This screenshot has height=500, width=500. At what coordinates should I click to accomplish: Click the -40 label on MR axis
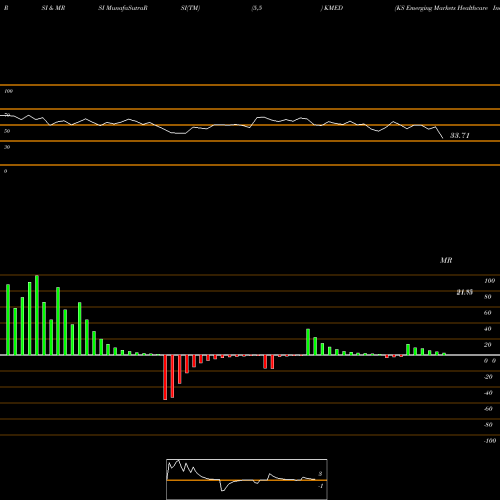tap(488, 393)
